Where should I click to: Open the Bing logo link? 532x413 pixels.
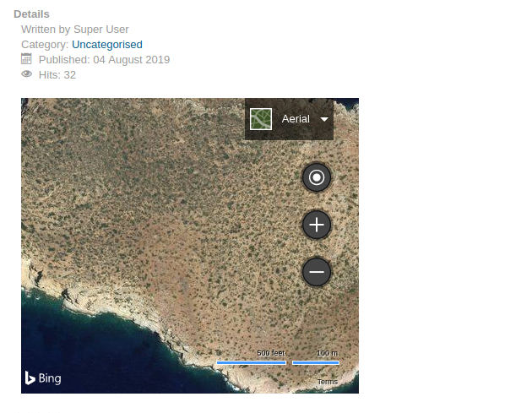(x=43, y=378)
